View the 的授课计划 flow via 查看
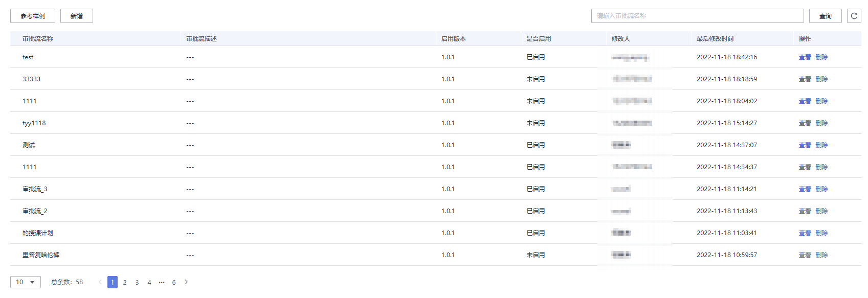 (805, 233)
